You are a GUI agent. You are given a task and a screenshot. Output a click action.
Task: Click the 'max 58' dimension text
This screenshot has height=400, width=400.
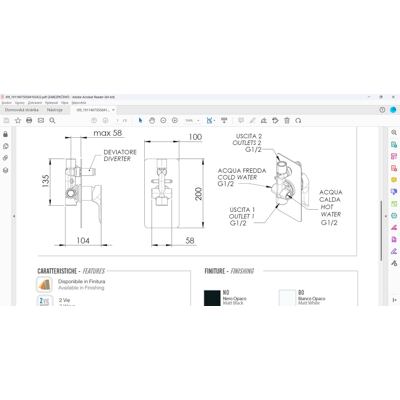point(108,133)
